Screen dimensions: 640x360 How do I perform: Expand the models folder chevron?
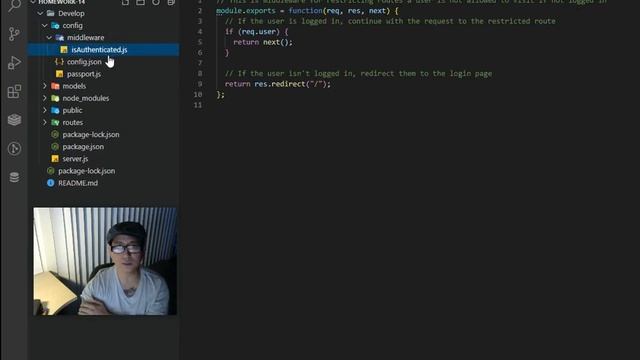click(45, 86)
